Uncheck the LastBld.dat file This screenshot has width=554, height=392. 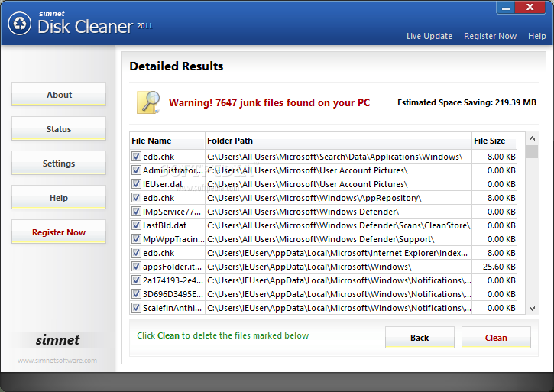[x=136, y=225]
